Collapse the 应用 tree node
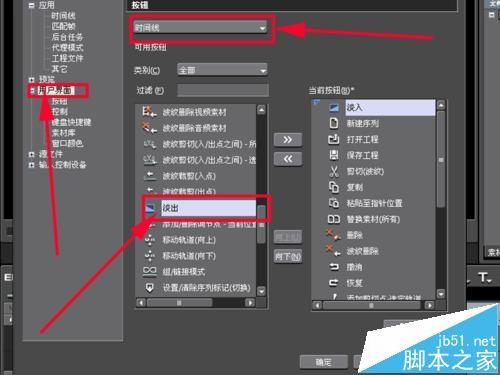The image size is (500, 375). click(x=31, y=5)
